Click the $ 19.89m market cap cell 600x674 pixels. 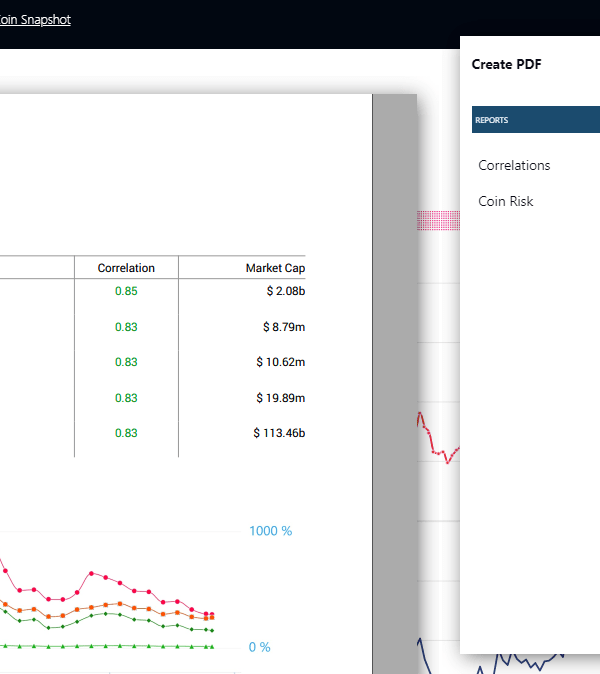[281, 398]
